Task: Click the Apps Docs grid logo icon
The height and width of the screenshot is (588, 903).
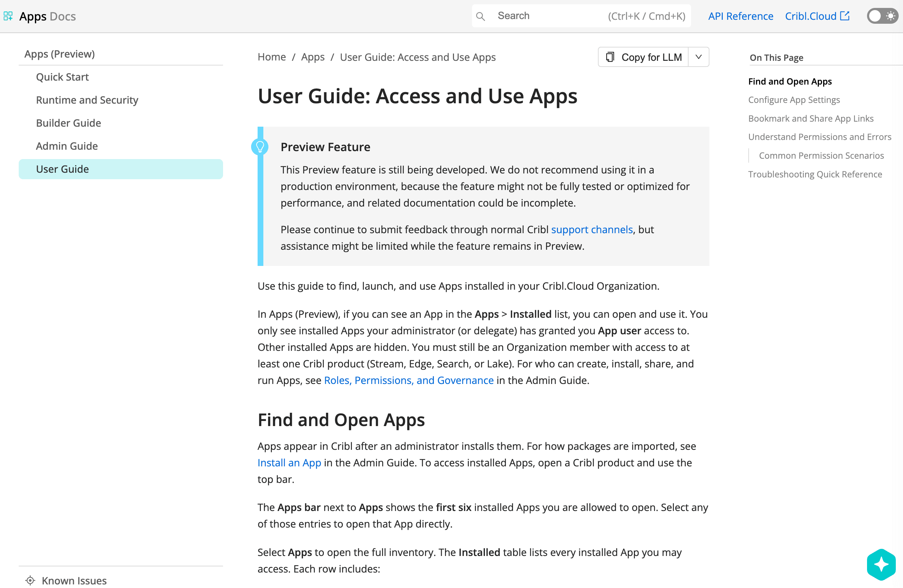Action: point(8,16)
